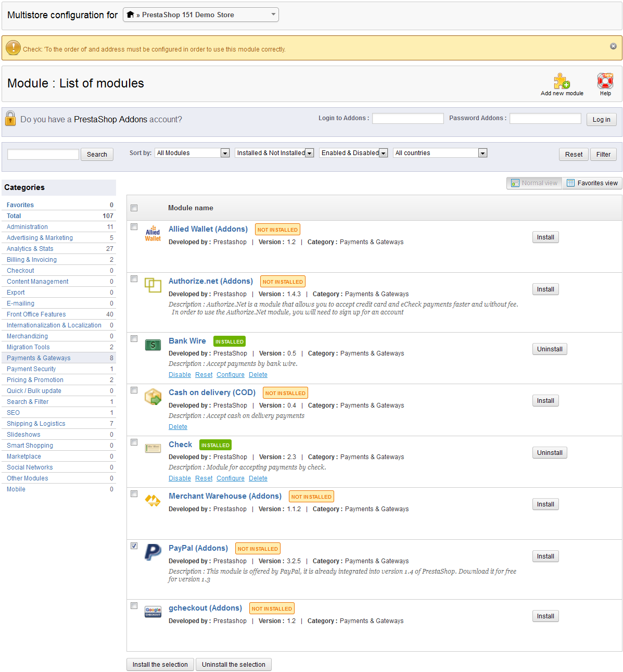This screenshot has width=623, height=672.
Task: Click the gcheckout Google Checkout icon
Action: click(x=152, y=612)
